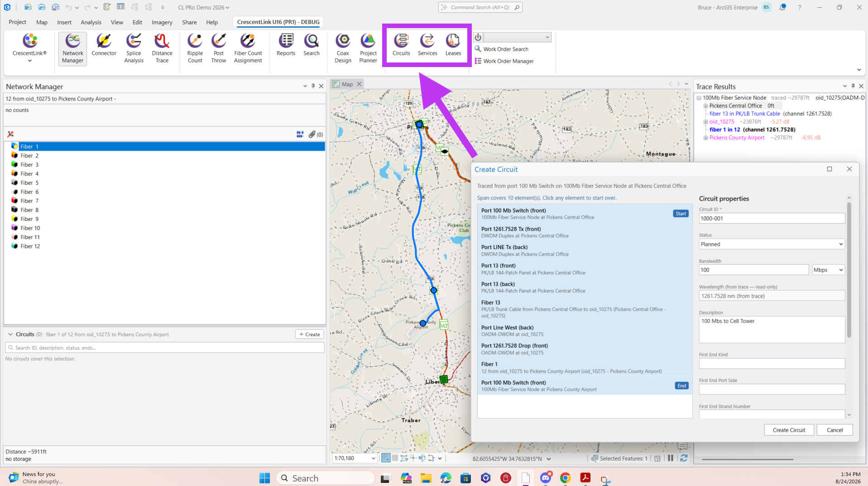This screenshot has width=868, height=486.
Task: Click the Create circuit button
Action: click(x=310, y=334)
